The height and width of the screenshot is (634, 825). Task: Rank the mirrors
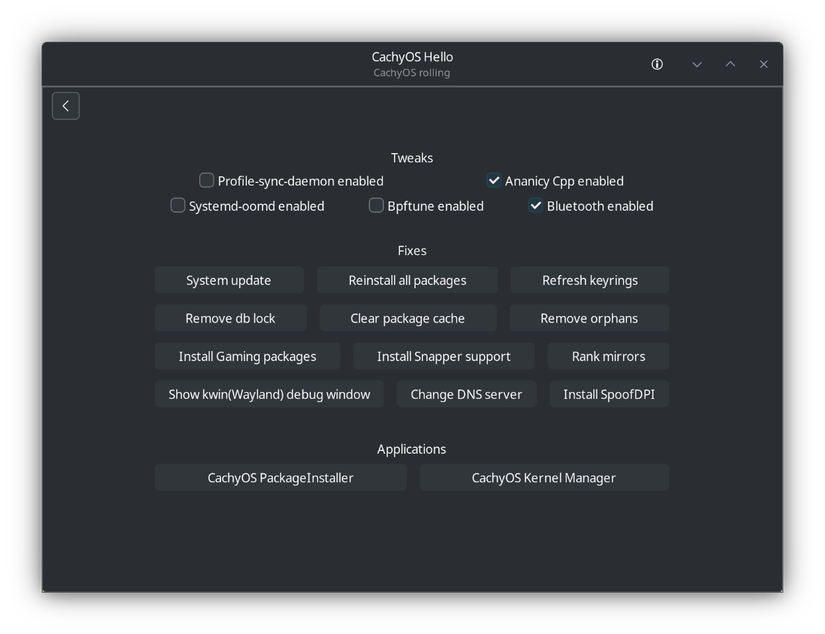(608, 355)
